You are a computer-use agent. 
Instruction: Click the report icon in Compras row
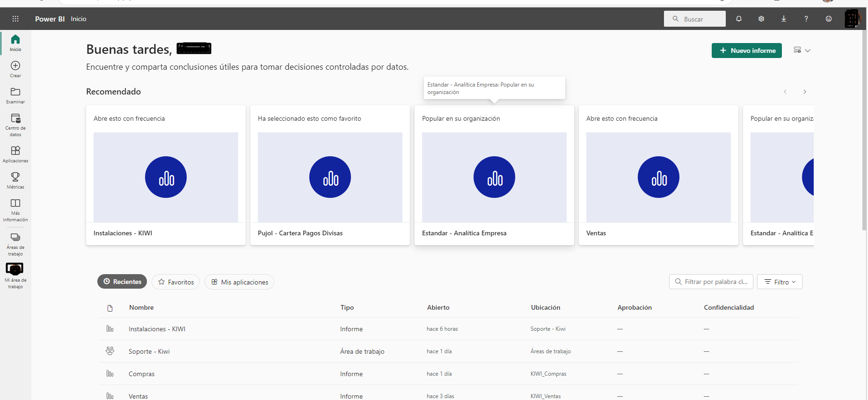pyautogui.click(x=110, y=374)
